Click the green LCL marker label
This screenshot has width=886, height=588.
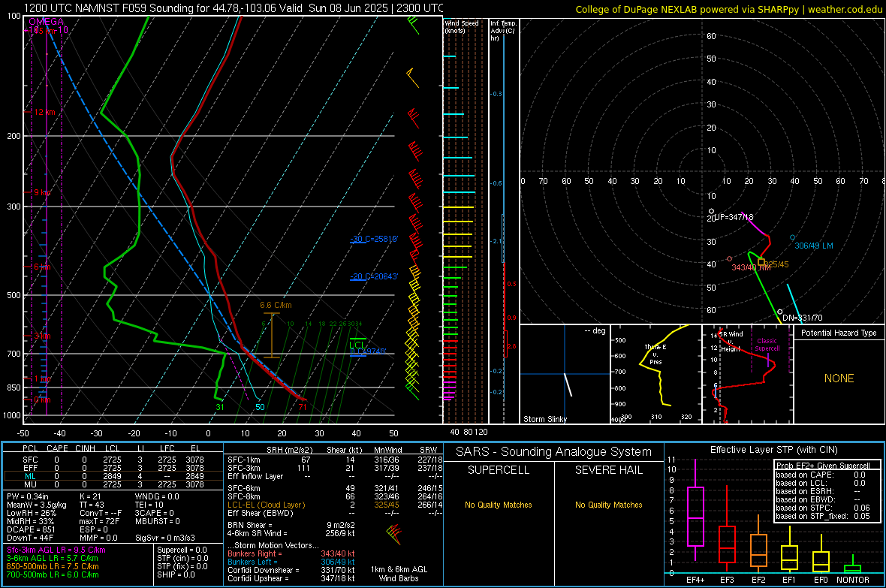[357, 345]
